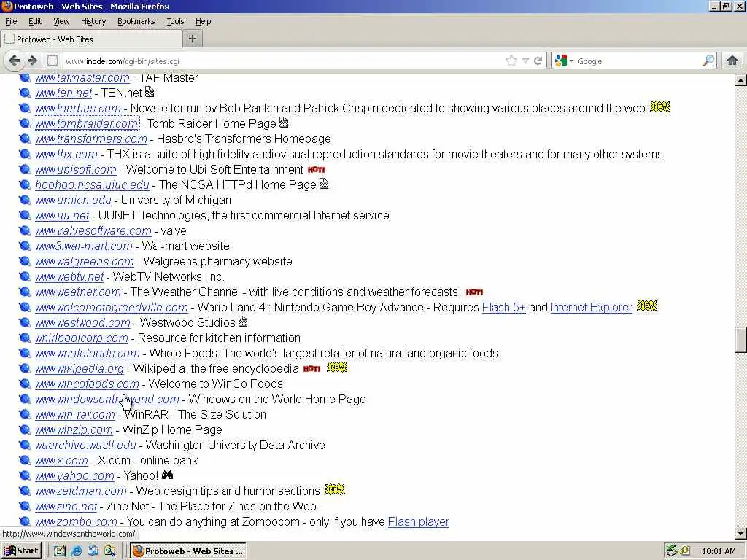
Task: Open the Flash player link on zombo.com row
Action: [418, 522]
